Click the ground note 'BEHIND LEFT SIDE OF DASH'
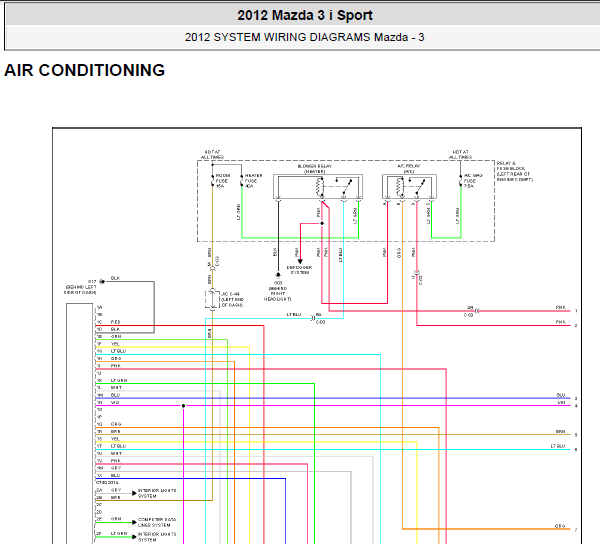Image resolution: width=600 pixels, height=544 pixels. pyautogui.click(x=80, y=290)
